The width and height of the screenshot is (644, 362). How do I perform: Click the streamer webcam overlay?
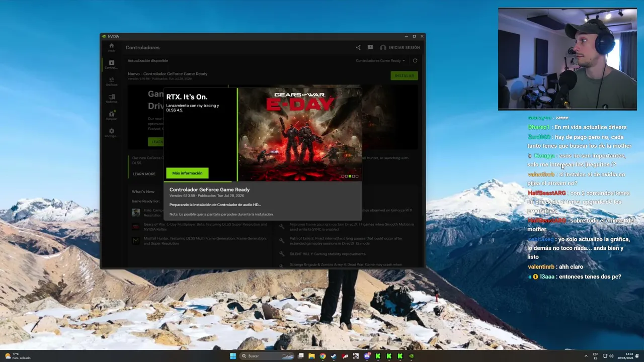(x=568, y=59)
